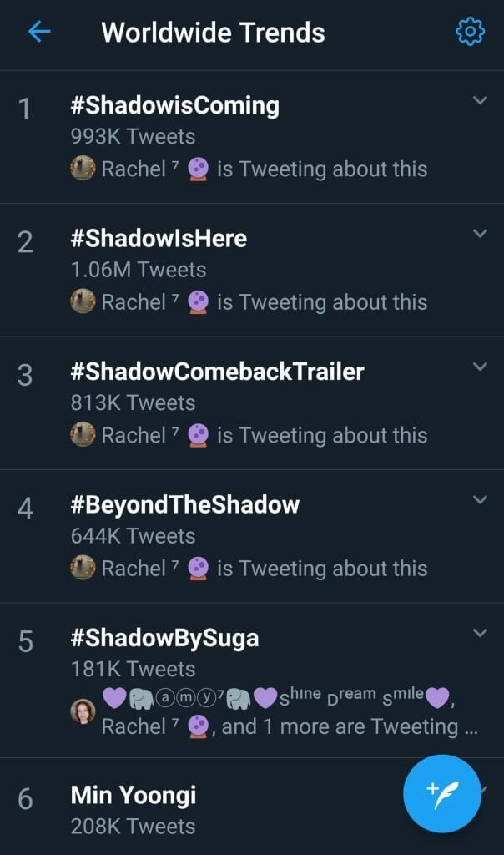Tap the user avatar under #ShadowBySuga

coord(83,711)
